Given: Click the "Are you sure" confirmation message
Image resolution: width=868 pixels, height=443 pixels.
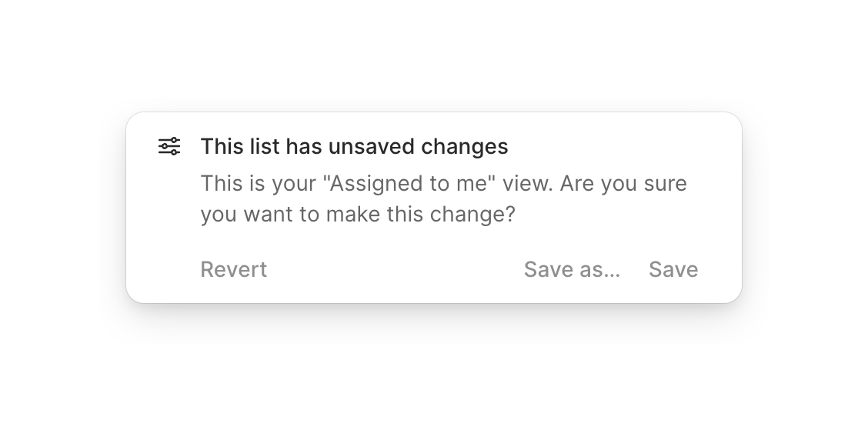Looking at the screenshot, I should [x=443, y=198].
